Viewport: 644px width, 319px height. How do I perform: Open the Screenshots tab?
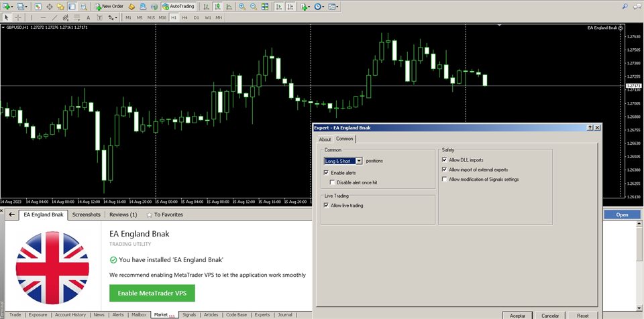[87, 214]
